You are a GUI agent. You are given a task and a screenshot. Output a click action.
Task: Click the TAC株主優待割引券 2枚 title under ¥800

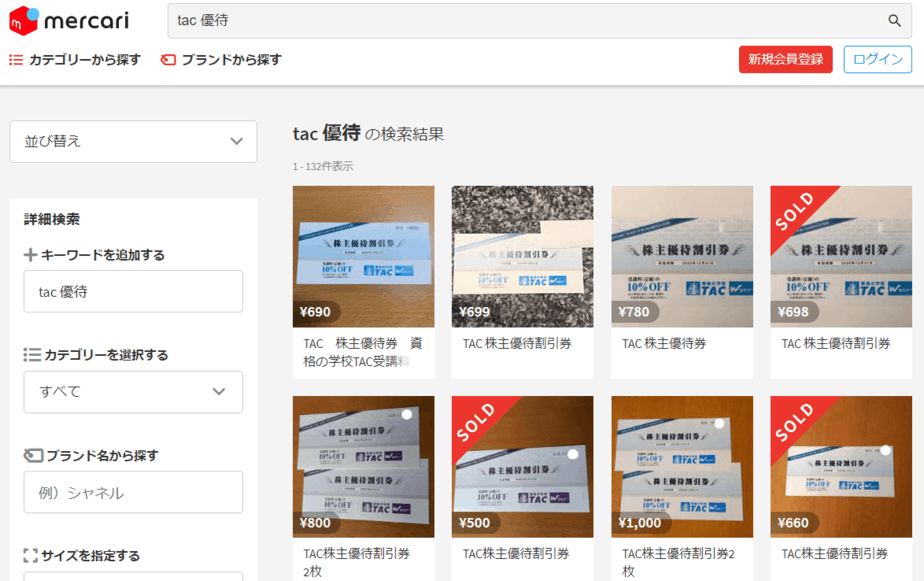click(x=357, y=562)
